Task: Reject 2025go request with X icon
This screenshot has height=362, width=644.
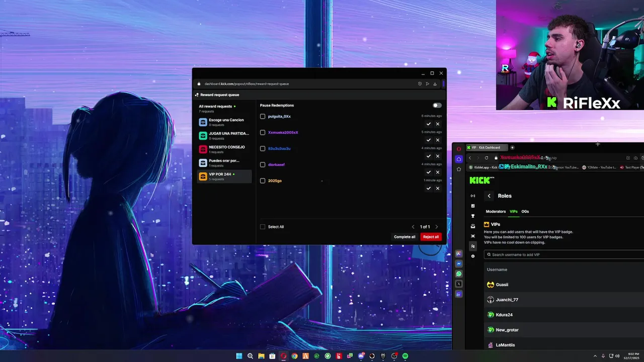Action: click(438, 188)
